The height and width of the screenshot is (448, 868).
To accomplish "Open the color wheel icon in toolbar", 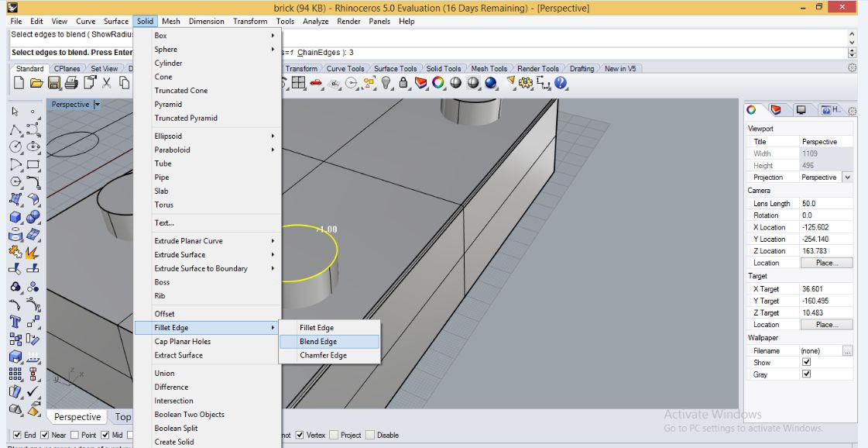I will (438, 83).
